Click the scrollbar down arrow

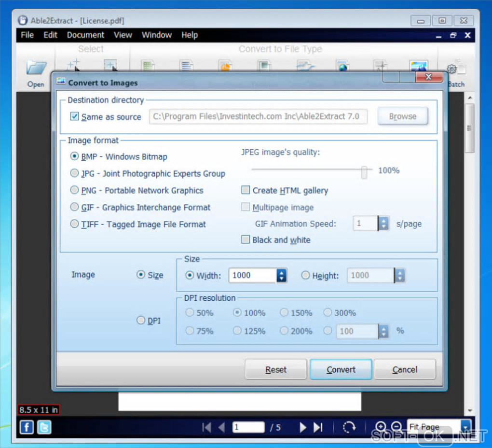coord(470,410)
